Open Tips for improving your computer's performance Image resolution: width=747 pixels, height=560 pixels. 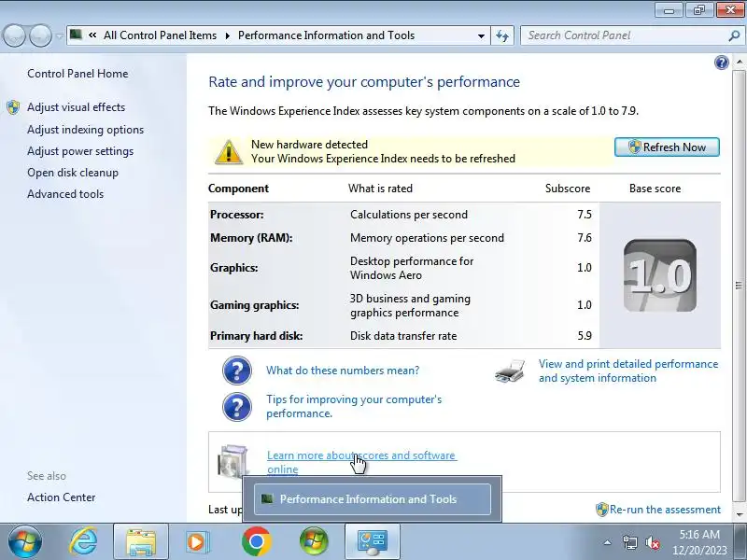pos(354,406)
